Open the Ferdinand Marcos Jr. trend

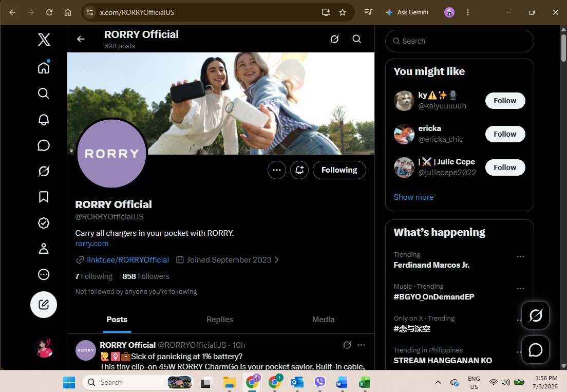click(x=431, y=265)
